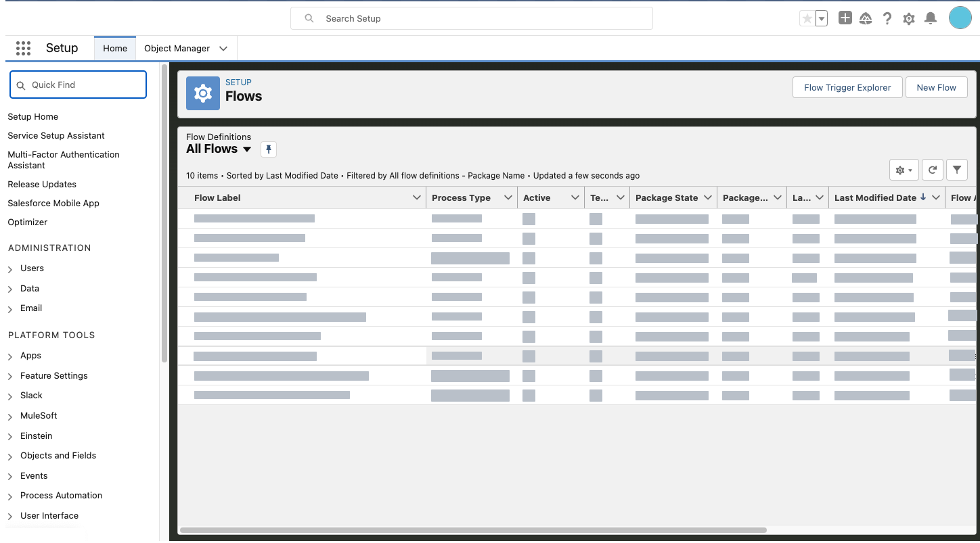The image size is (980, 543).
Task: Click the New Flow button
Action: [x=936, y=87]
